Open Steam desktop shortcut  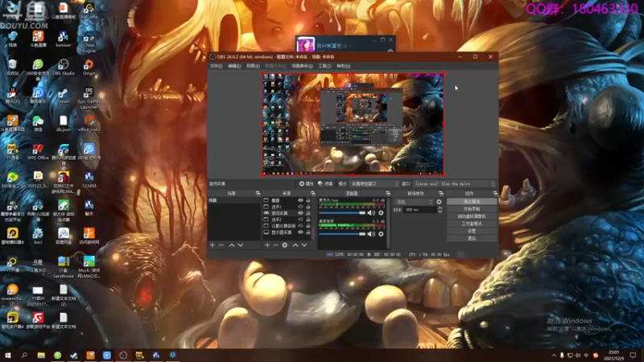tap(64, 96)
